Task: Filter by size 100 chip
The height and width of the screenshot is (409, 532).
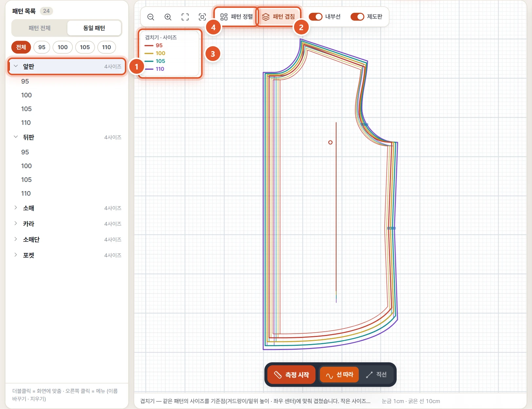Action: (x=63, y=47)
